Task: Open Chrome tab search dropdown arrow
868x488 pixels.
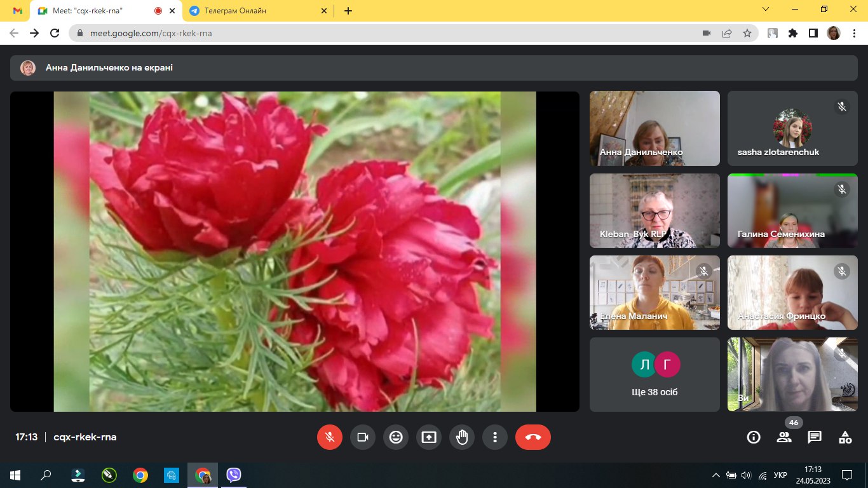Action: (766, 10)
